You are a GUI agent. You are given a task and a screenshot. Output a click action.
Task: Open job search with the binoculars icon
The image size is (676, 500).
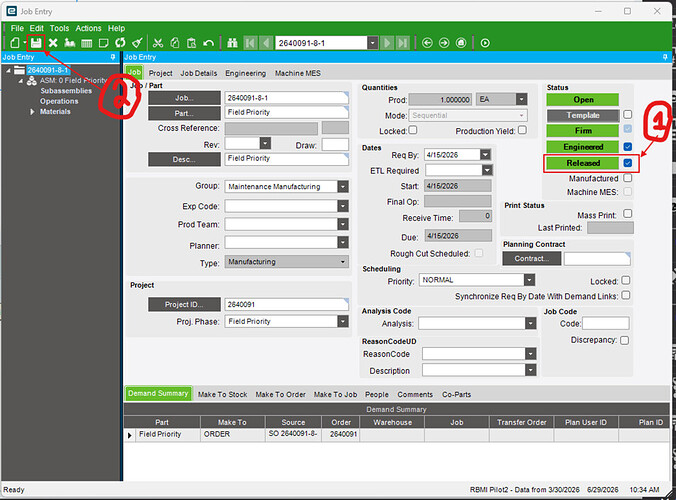[232, 43]
